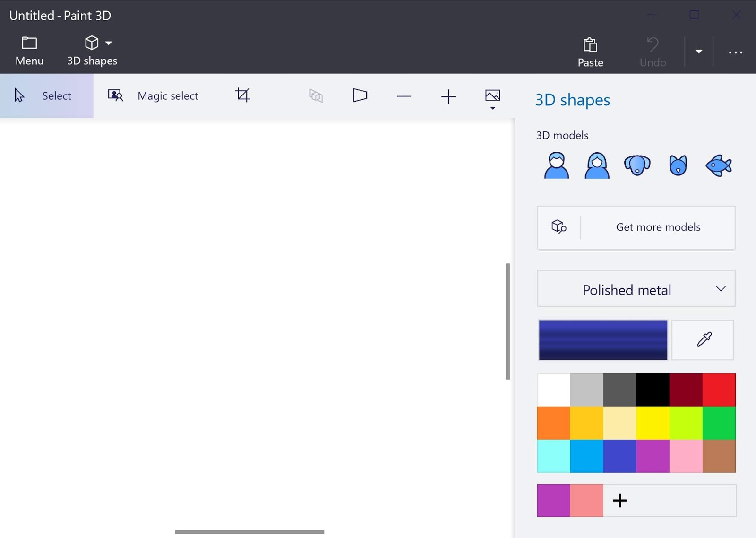Screen dimensions: 756x538
Task: Pick the light yellow color swatch
Action: click(x=620, y=423)
